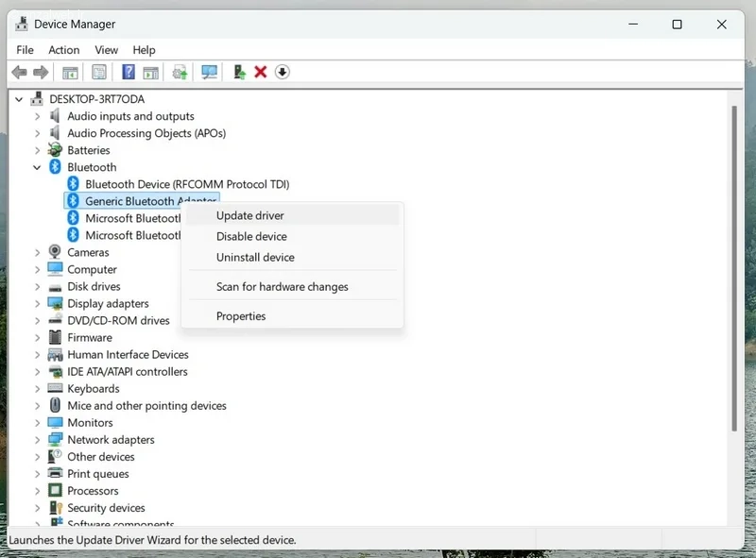This screenshot has height=558, width=756.
Task: Click the down-arrow Disable device toolbar icon
Action: (x=282, y=73)
